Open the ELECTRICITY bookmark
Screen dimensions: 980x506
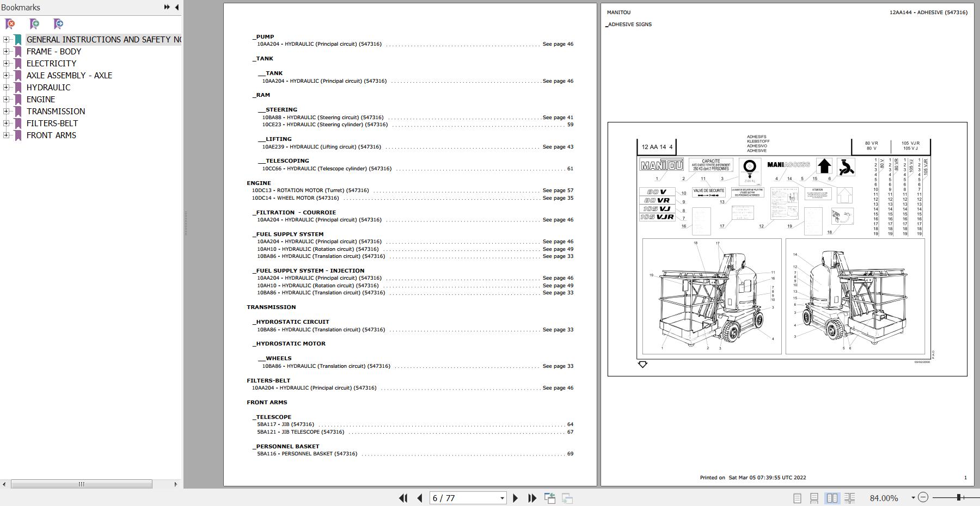[51, 64]
